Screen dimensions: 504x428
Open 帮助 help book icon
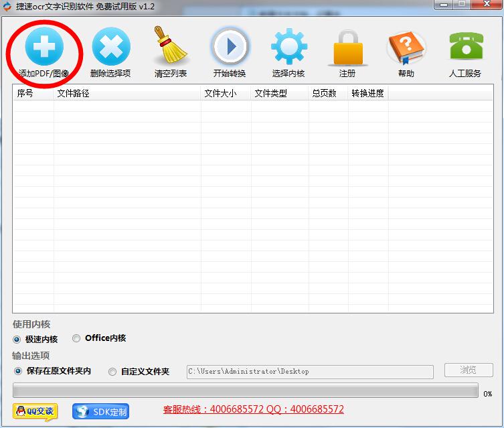pos(406,47)
